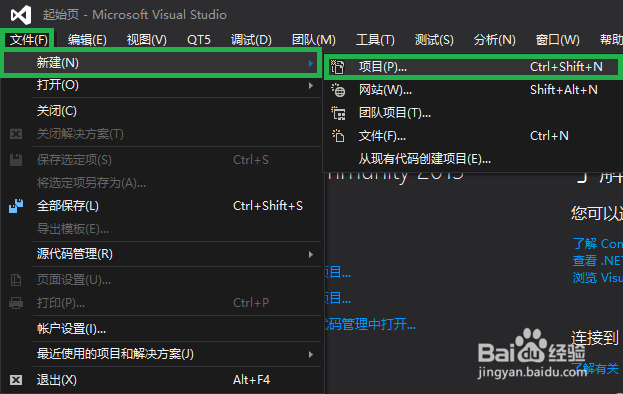
Task: Open the 编辑(E) menu
Action: 87,40
